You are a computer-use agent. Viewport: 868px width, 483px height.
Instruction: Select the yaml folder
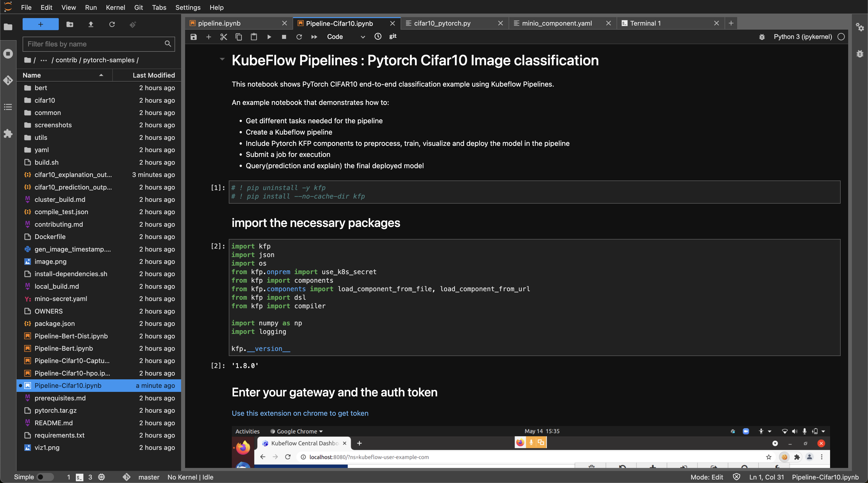pyautogui.click(x=99, y=150)
